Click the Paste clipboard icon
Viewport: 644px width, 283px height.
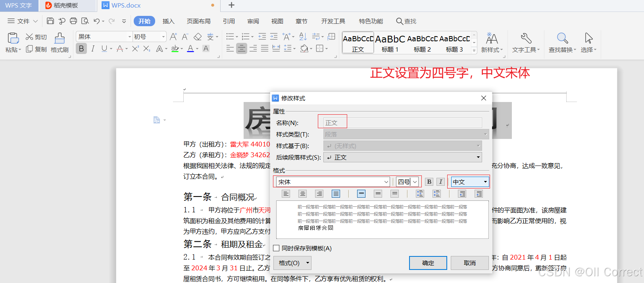click(13, 39)
